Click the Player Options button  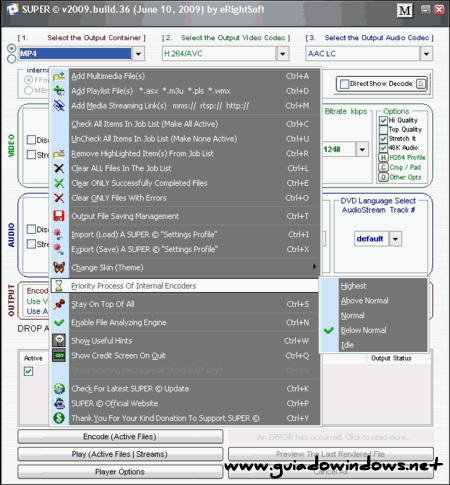[120, 472]
